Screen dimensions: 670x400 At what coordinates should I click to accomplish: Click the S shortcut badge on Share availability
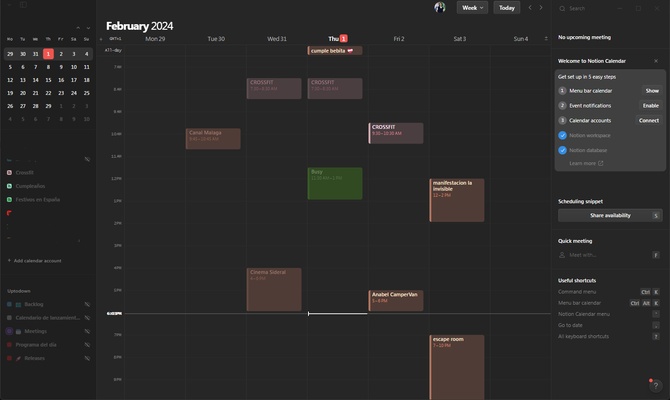(656, 216)
